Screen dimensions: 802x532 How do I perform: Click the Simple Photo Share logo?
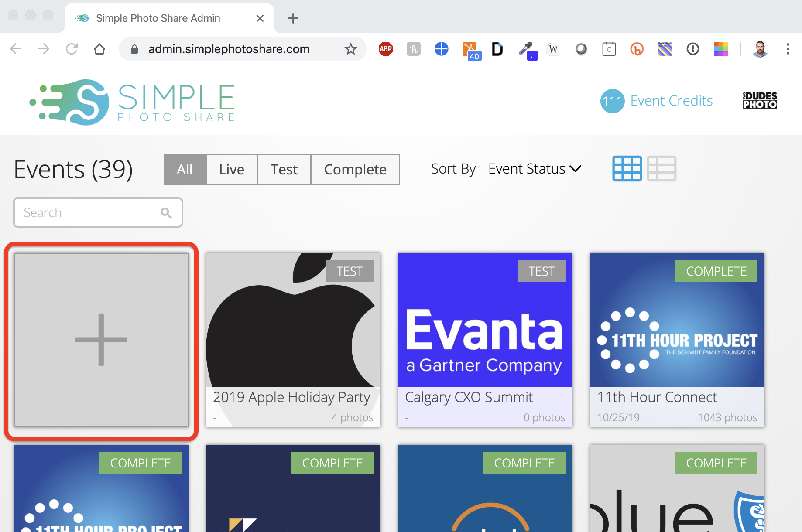click(132, 102)
